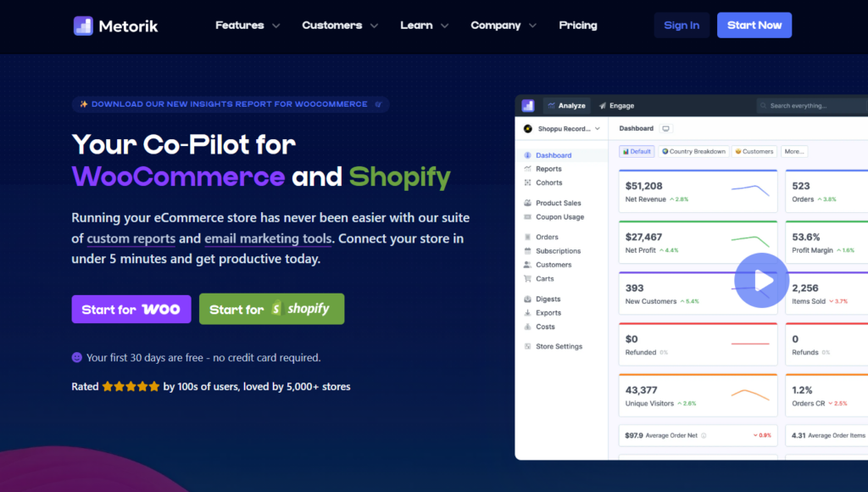This screenshot has width=868, height=492.
Task: Click the Store Settings icon in sidebar
Action: tap(527, 346)
